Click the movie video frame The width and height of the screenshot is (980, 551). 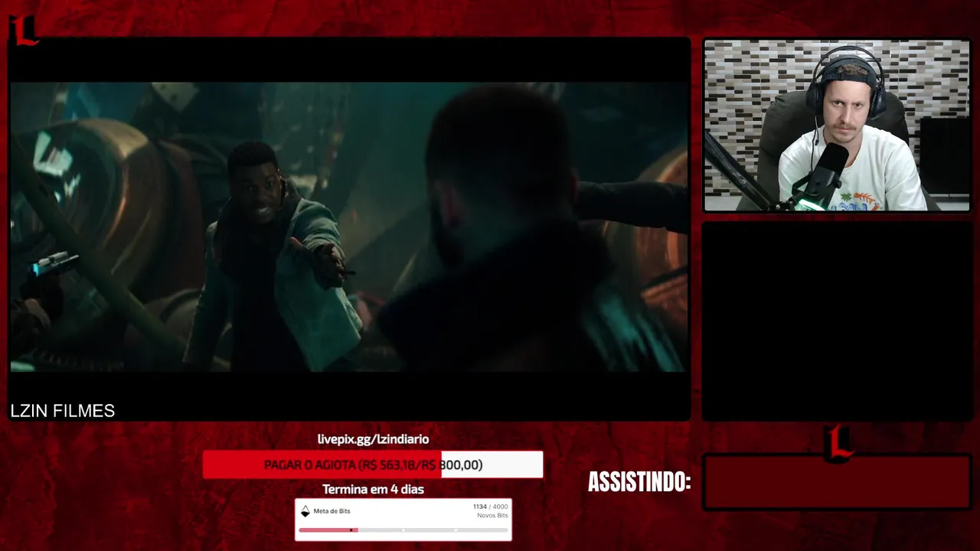[x=349, y=227]
